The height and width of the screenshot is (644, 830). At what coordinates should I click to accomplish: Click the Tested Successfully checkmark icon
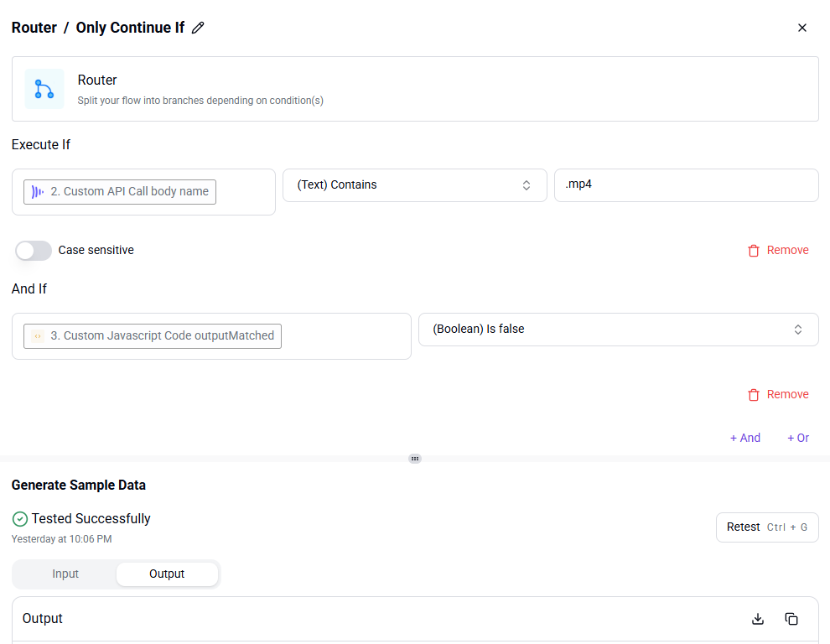[x=20, y=519]
